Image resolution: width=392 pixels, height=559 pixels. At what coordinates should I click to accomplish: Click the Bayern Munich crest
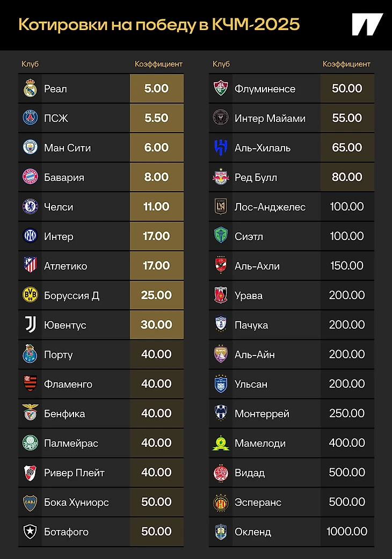coord(30,177)
